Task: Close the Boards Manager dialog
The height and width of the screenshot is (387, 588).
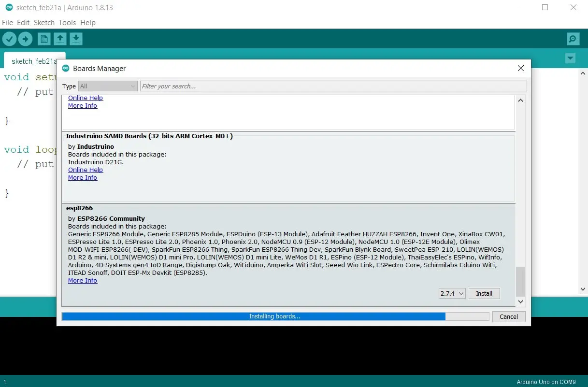Action: [521, 68]
